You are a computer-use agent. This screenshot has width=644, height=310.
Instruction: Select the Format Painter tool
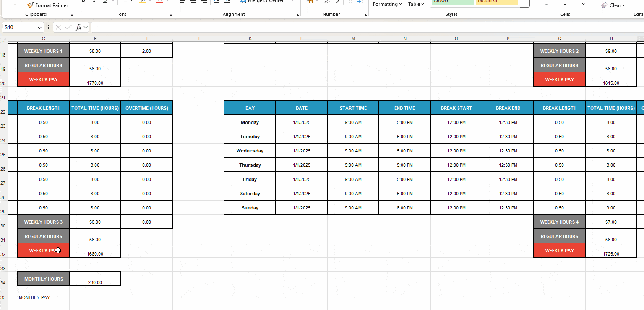[x=47, y=5]
